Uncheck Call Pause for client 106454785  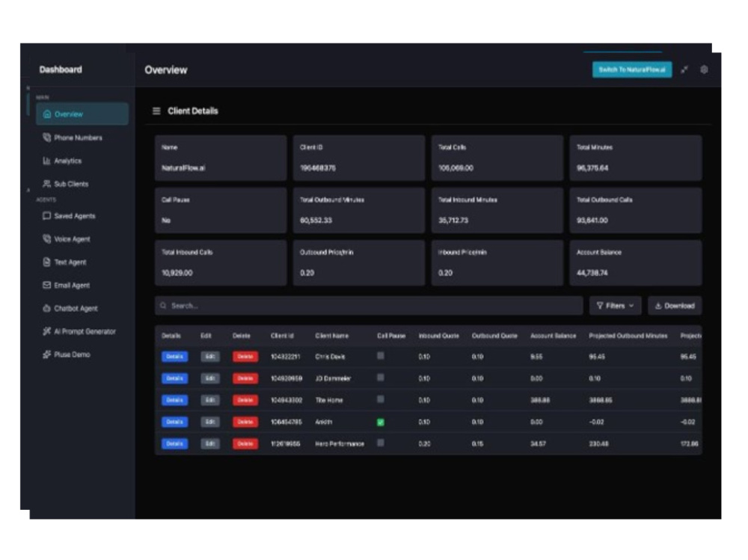pos(380,422)
